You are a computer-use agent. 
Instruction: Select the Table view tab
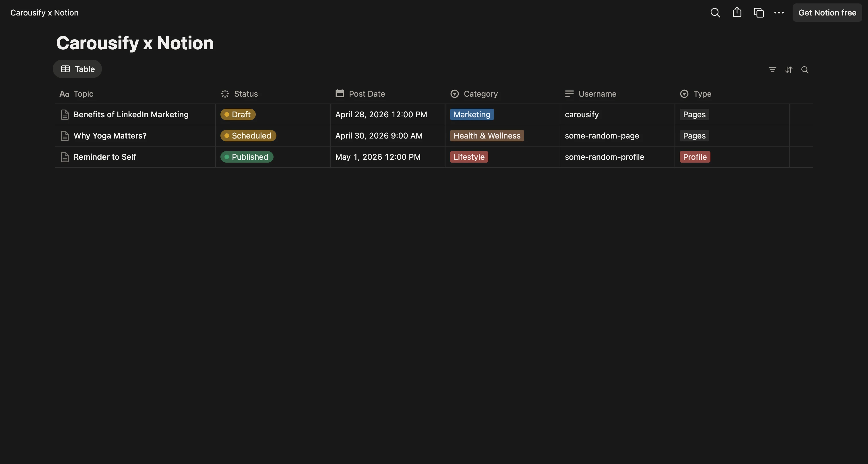pyautogui.click(x=77, y=69)
